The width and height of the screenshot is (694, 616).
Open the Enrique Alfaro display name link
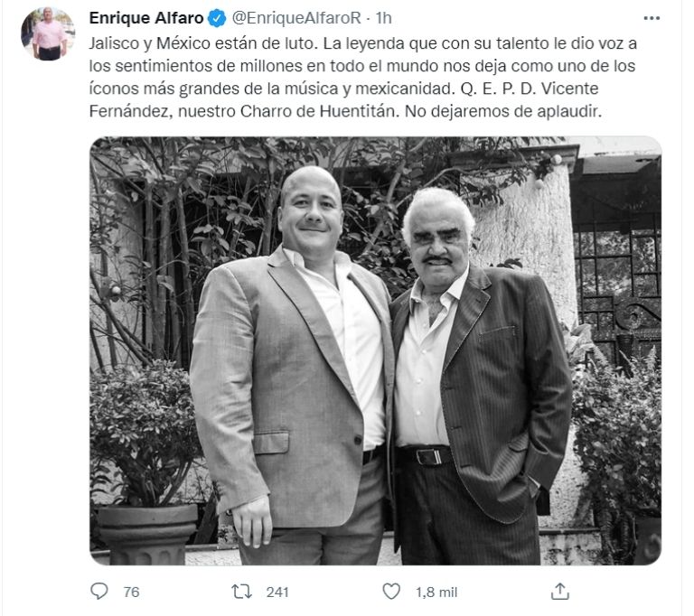pyautogui.click(x=146, y=18)
